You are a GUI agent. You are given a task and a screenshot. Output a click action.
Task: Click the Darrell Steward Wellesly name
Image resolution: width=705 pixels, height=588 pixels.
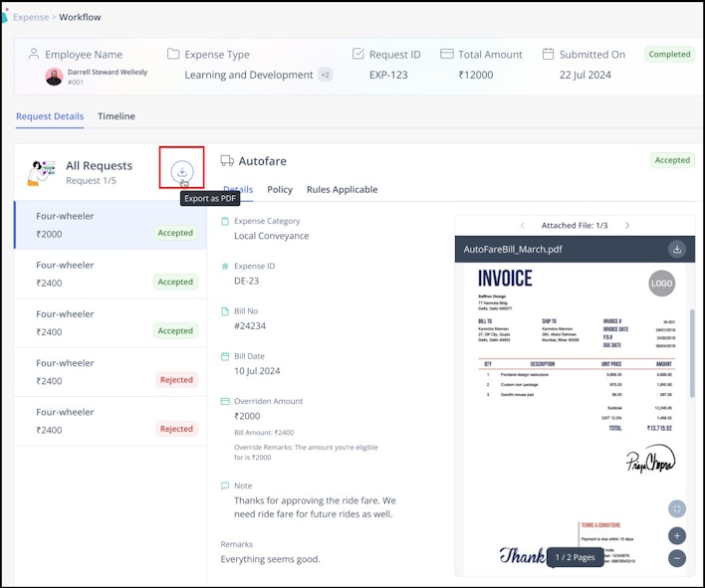(108, 72)
